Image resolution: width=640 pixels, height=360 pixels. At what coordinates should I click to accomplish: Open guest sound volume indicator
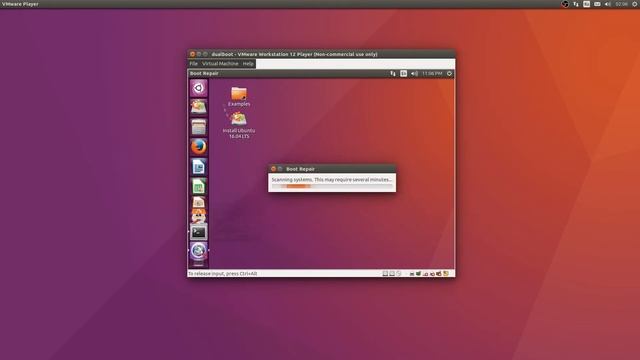tap(414, 73)
